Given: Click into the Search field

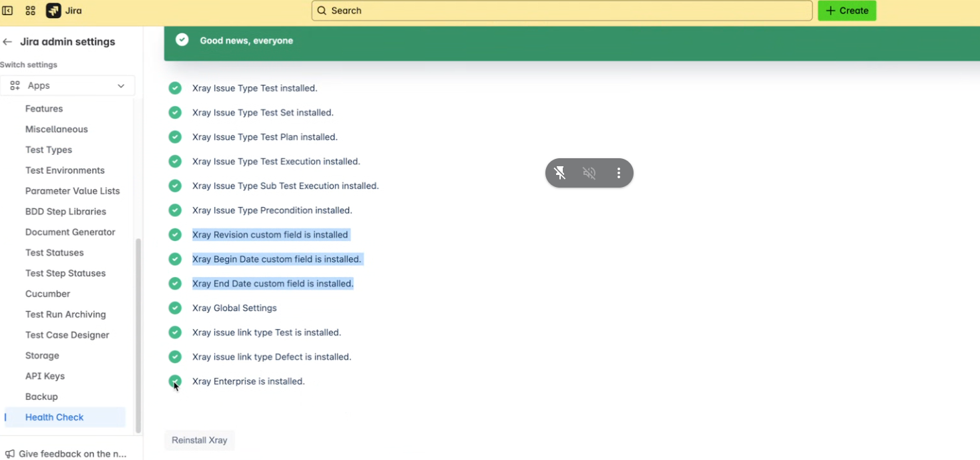Looking at the screenshot, I should (x=561, y=11).
